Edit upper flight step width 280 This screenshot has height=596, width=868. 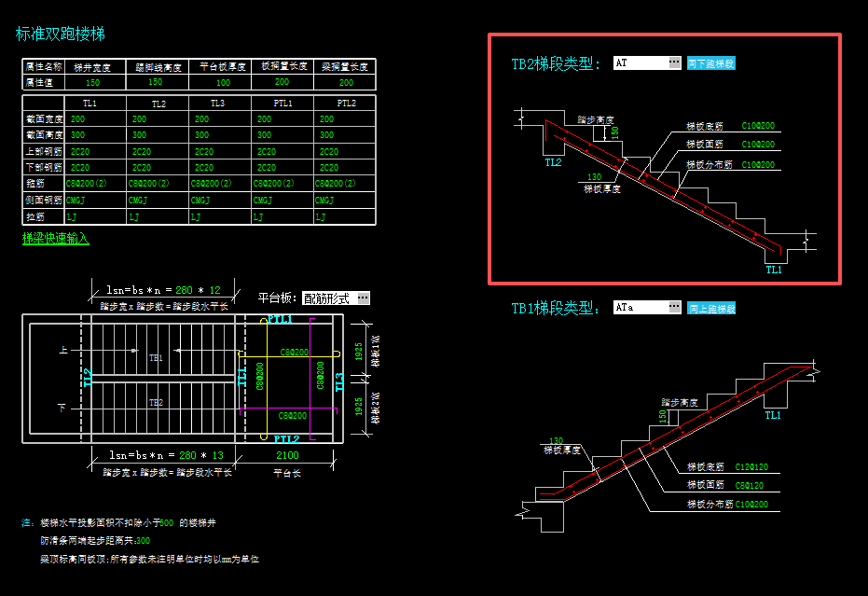184,290
